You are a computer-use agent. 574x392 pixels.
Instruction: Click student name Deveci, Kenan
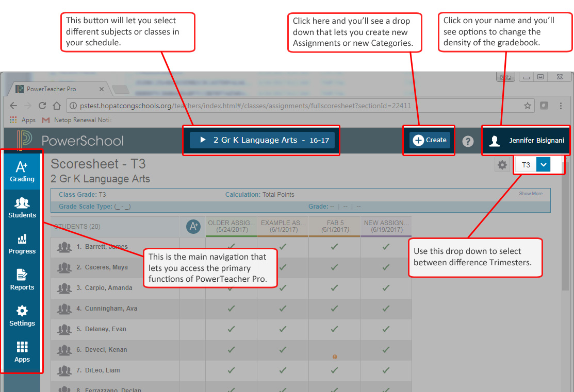tap(106, 350)
